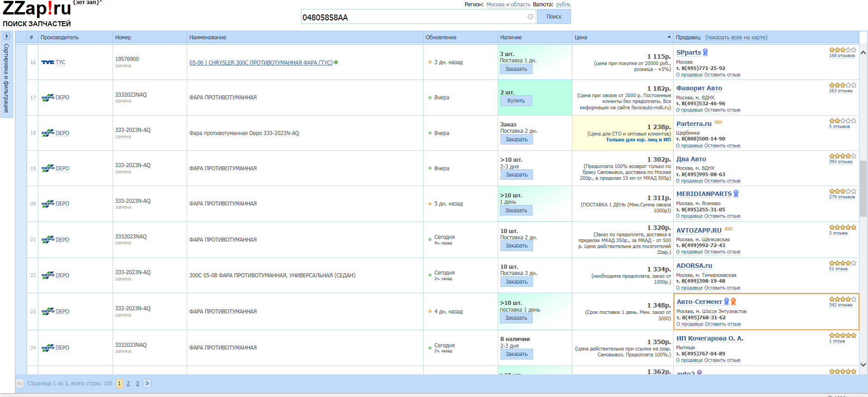Click the DEPO logo in row 21
This screenshot has width=868, height=397.
[x=48, y=240]
